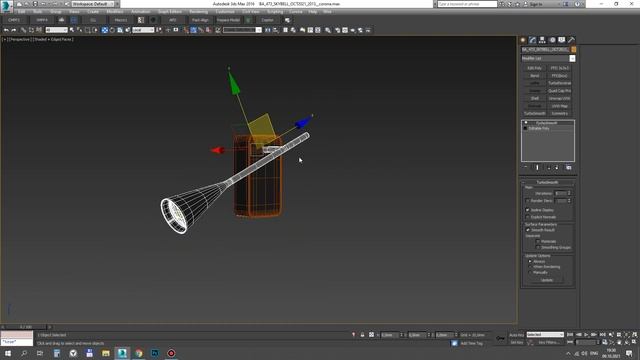Switch to the Utilities command panel
Image resolution: width=640 pixels, height=360 pixels.
(x=571, y=40)
